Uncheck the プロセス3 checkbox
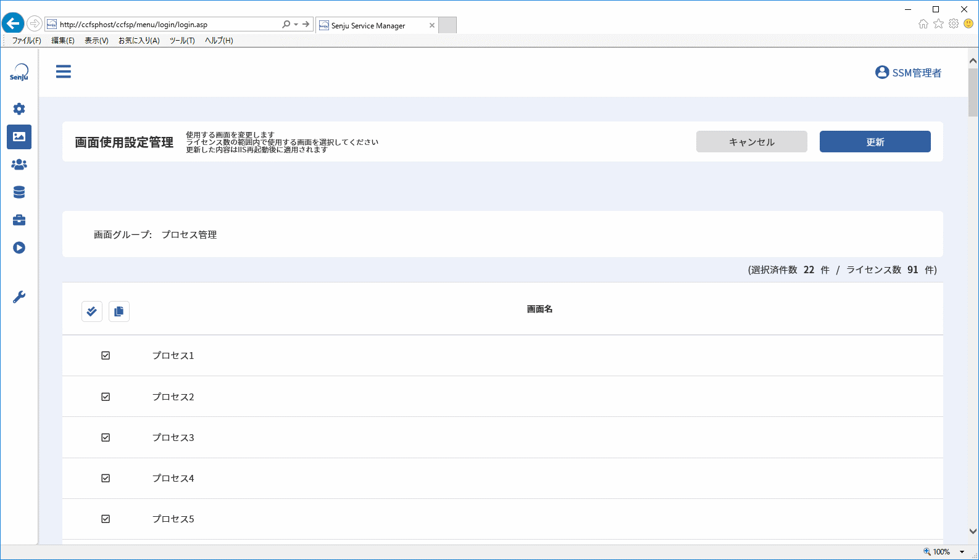Viewport: 979px width, 560px height. 106,438
